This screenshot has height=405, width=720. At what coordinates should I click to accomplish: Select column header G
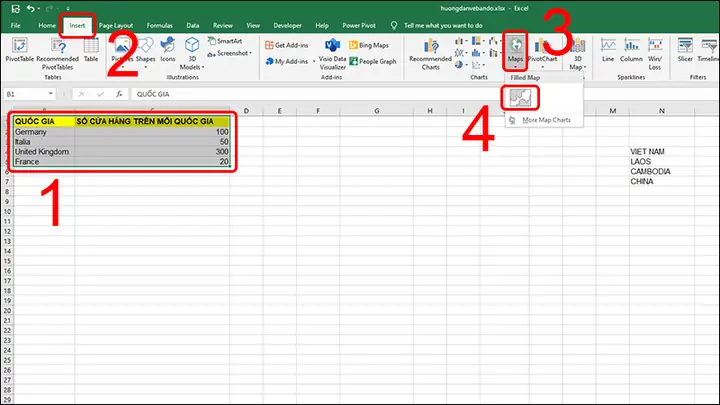pyautogui.click(x=377, y=111)
